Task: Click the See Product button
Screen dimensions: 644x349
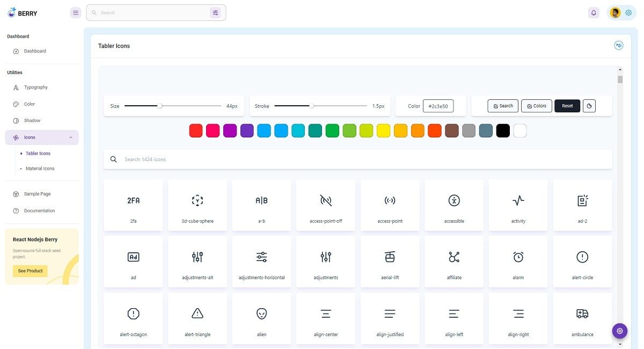Action: (x=30, y=271)
